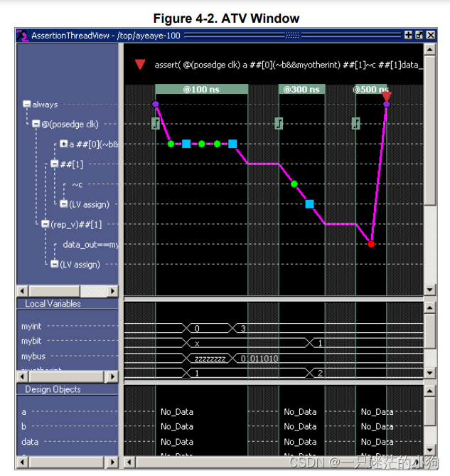Click the clock edge icon at @300 ns

pos(279,124)
